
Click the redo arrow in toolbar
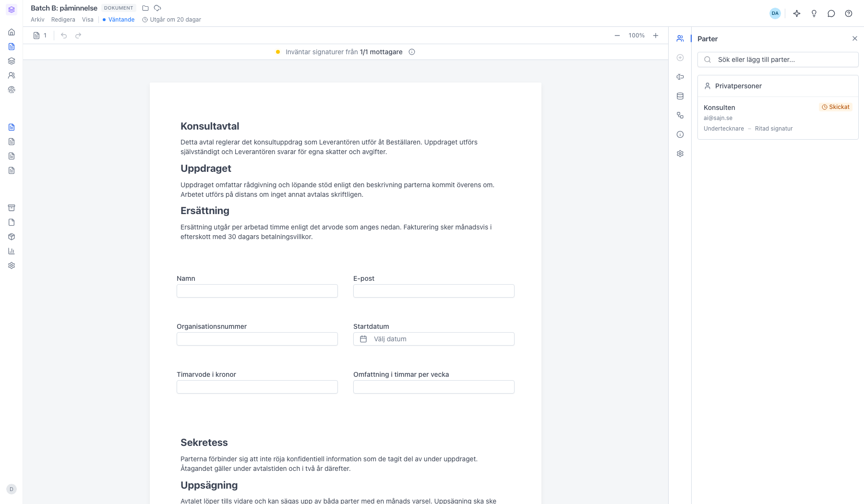pyautogui.click(x=78, y=36)
